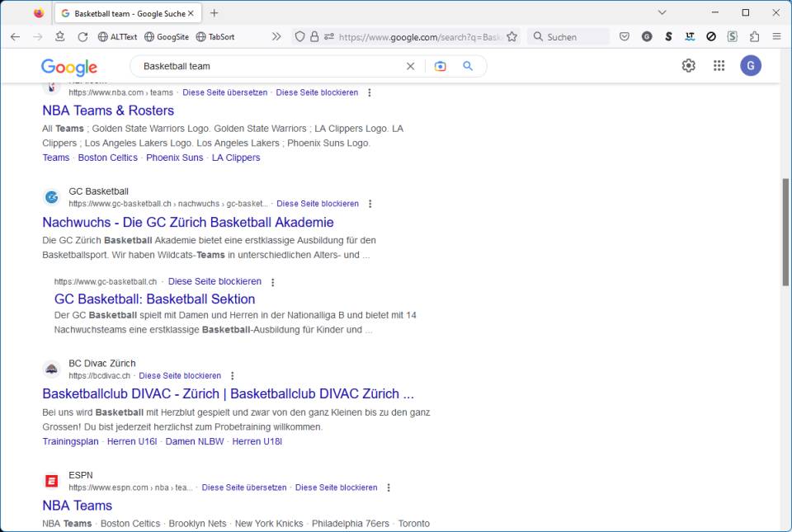Open the Google apps grid

click(x=719, y=65)
